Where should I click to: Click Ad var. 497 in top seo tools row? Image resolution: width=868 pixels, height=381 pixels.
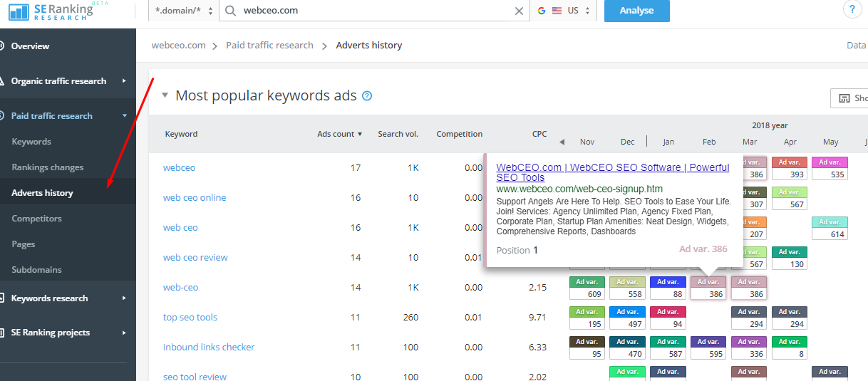click(628, 318)
